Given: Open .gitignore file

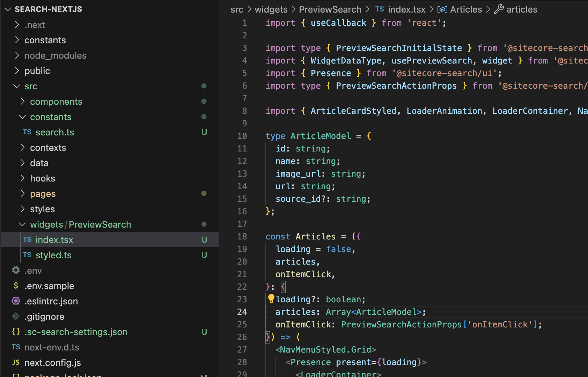Looking at the screenshot, I should pyautogui.click(x=44, y=317).
